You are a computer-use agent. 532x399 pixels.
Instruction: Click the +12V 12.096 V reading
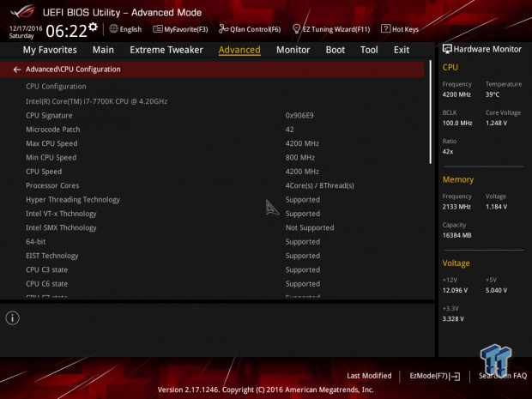[x=455, y=290]
